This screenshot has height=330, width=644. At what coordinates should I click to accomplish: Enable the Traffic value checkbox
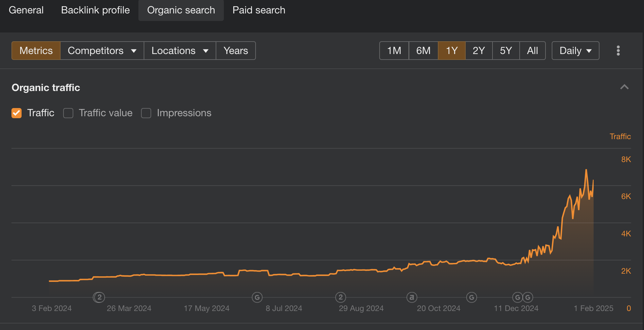coord(68,113)
